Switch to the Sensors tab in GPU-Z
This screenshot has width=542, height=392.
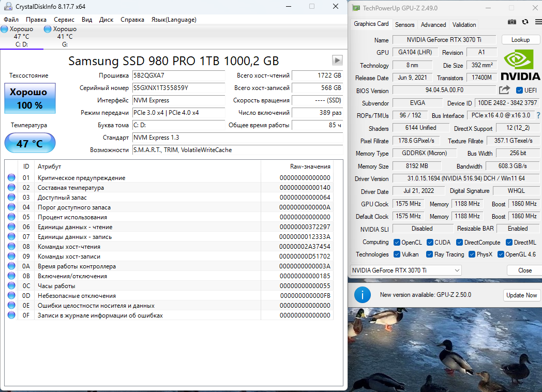point(404,24)
